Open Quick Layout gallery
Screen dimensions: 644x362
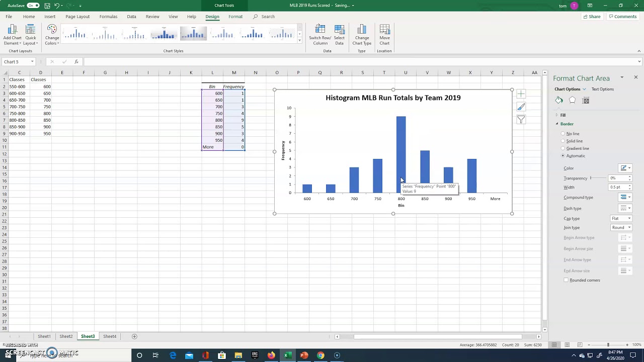click(31, 35)
